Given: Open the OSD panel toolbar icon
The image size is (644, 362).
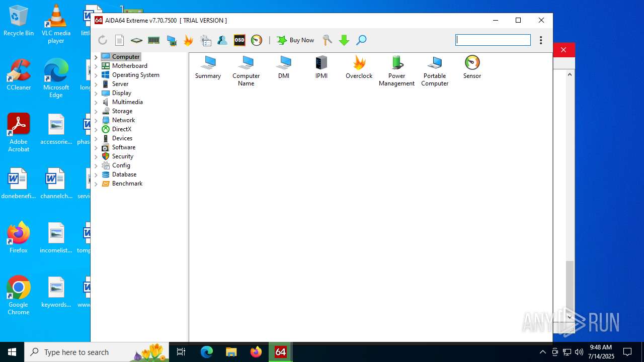Looking at the screenshot, I should click(x=239, y=40).
